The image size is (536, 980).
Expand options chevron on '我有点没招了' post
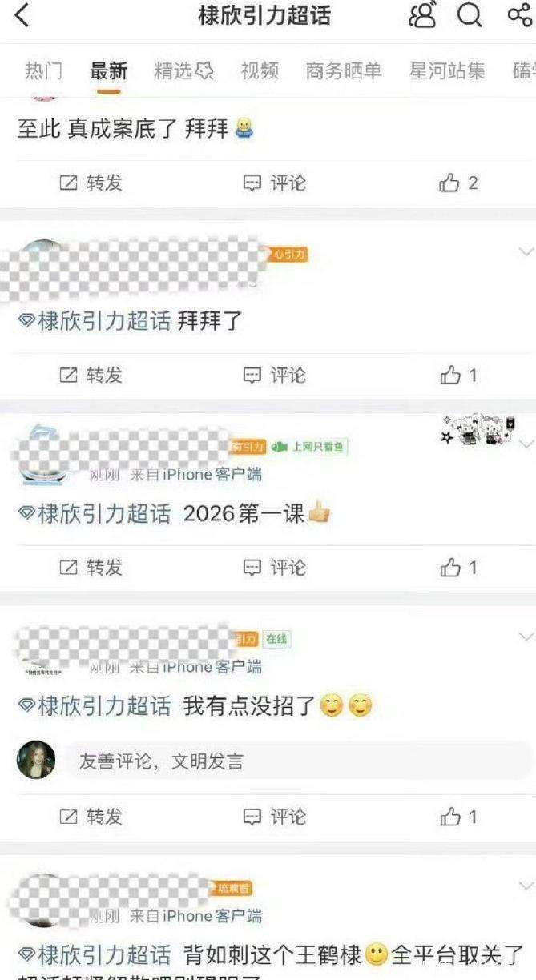coord(526,637)
